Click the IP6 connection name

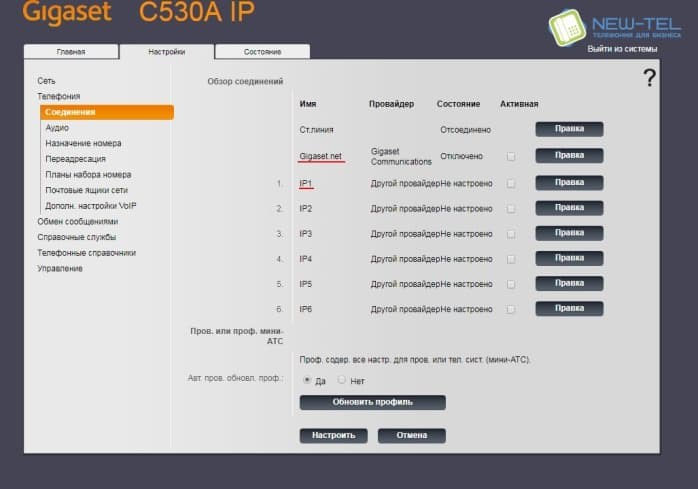point(306,309)
